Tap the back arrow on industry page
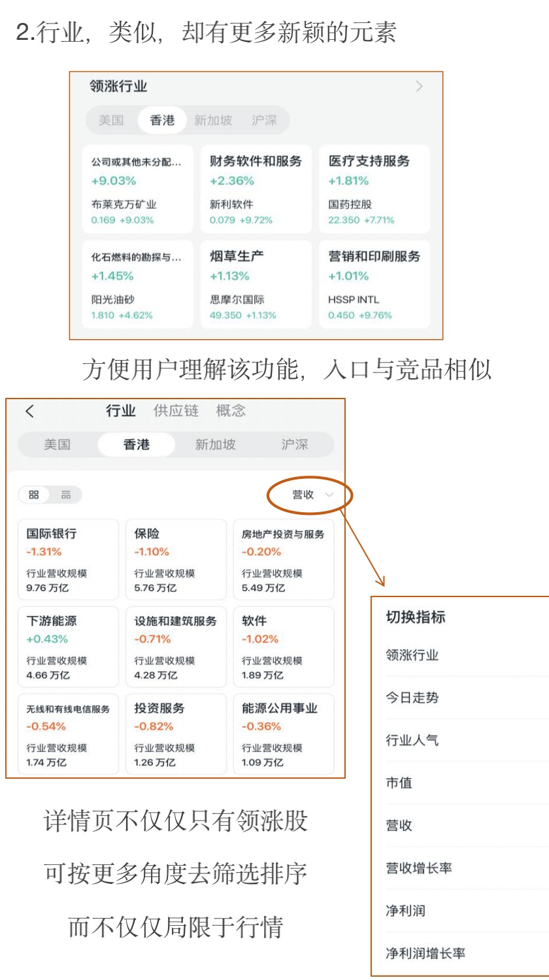549x980 pixels. pos(29,411)
